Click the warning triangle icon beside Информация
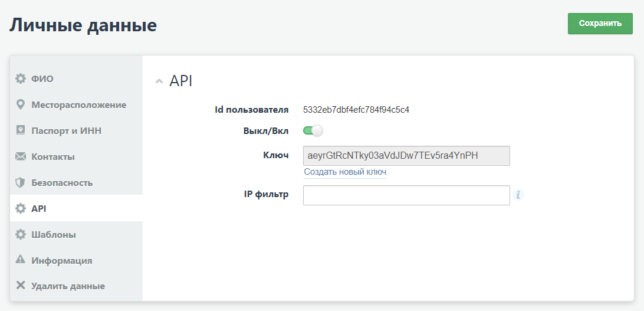644x311 pixels. click(x=21, y=260)
